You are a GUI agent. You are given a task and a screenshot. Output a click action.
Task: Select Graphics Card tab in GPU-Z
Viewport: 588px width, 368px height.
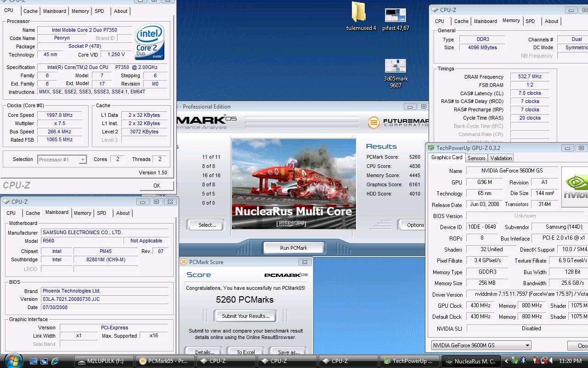coord(447,157)
